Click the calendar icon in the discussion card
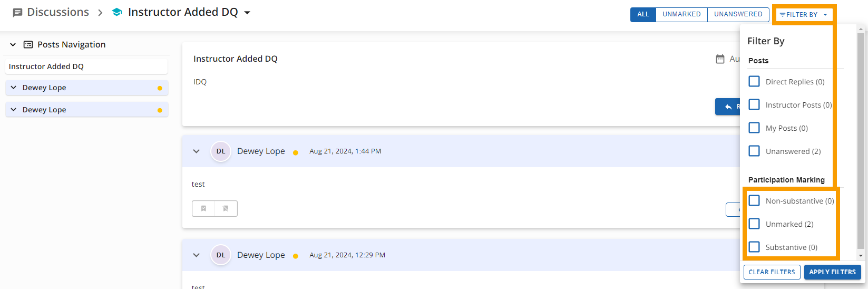Viewport: 868px width, 289px height. click(x=720, y=59)
